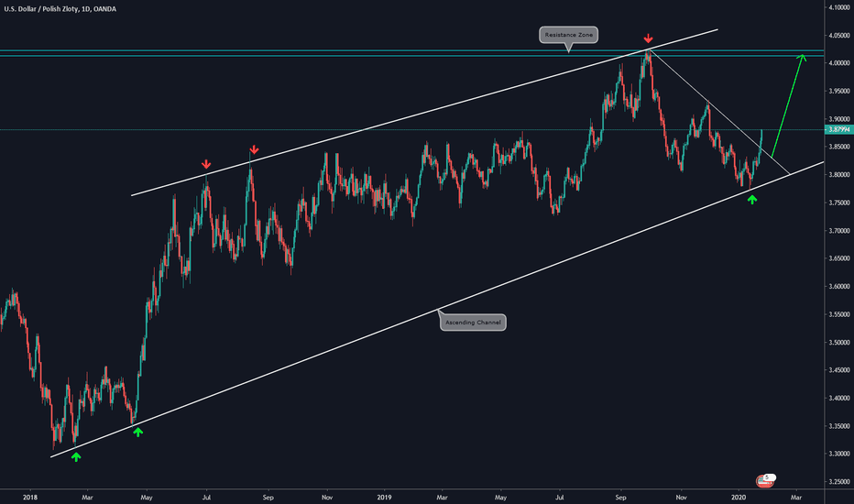The width and height of the screenshot is (854, 504).
Task: Click the 2019 label on the time axis
Action: pos(384,498)
